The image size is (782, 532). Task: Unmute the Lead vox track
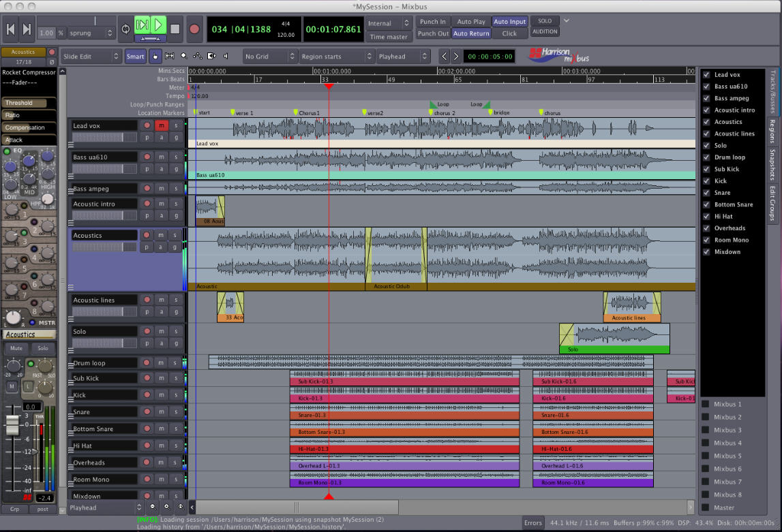click(161, 125)
